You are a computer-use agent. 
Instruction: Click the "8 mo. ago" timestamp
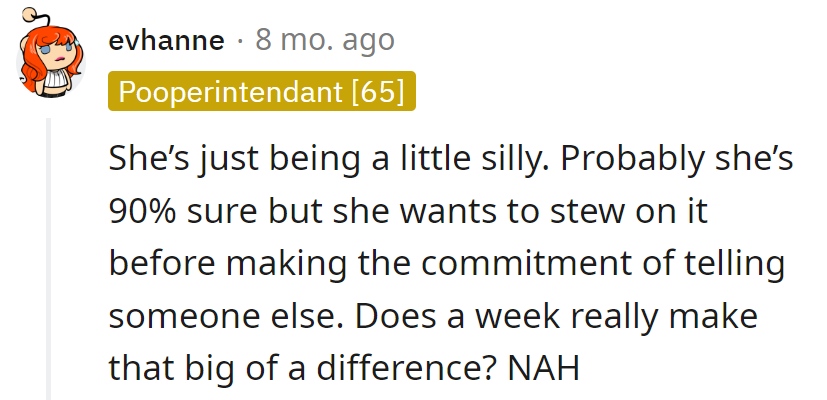325,41
